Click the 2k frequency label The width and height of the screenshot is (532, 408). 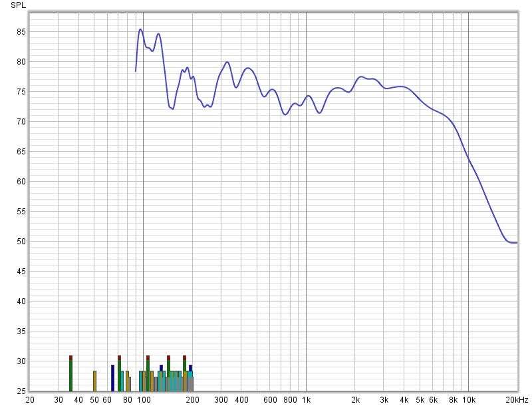(355, 400)
